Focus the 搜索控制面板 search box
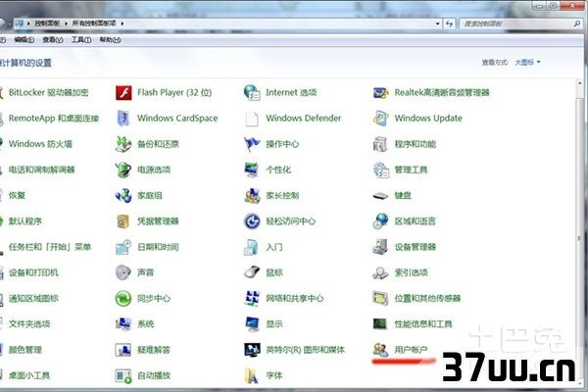Viewport: 588px width, 392px height. (516, 24)
